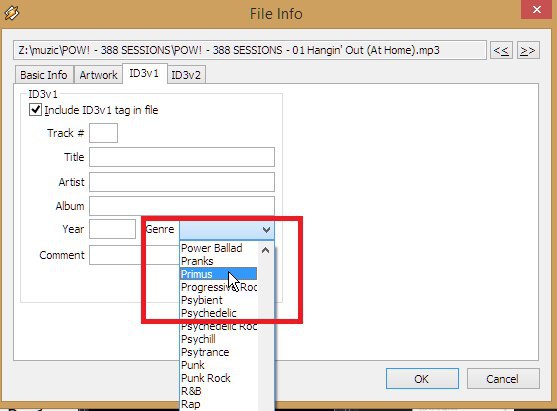Select the ID3v1 tab
The width and height of the screenshot is (557, 411).
coord(144,74)
